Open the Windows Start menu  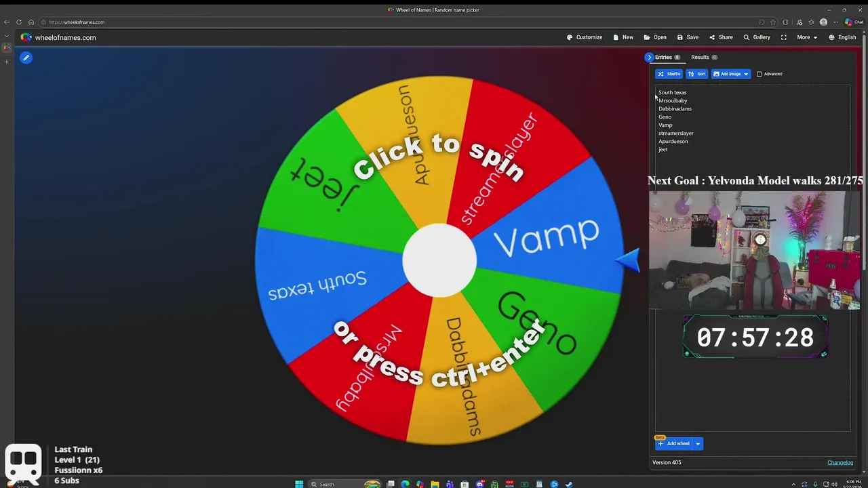(x=299, y=484)
